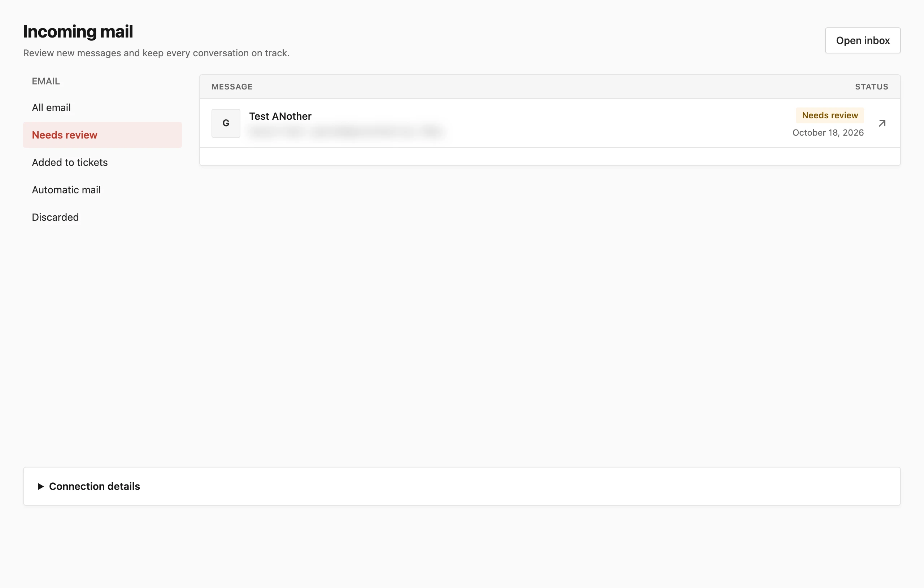The width and height of the screenshot is (924, 588).
Task: Show mail Added to tickets
Action: pos(102,162)
